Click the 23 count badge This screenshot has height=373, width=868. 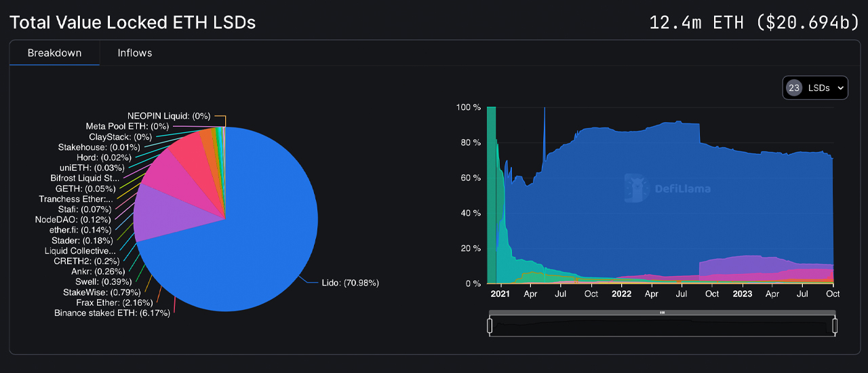793,87
